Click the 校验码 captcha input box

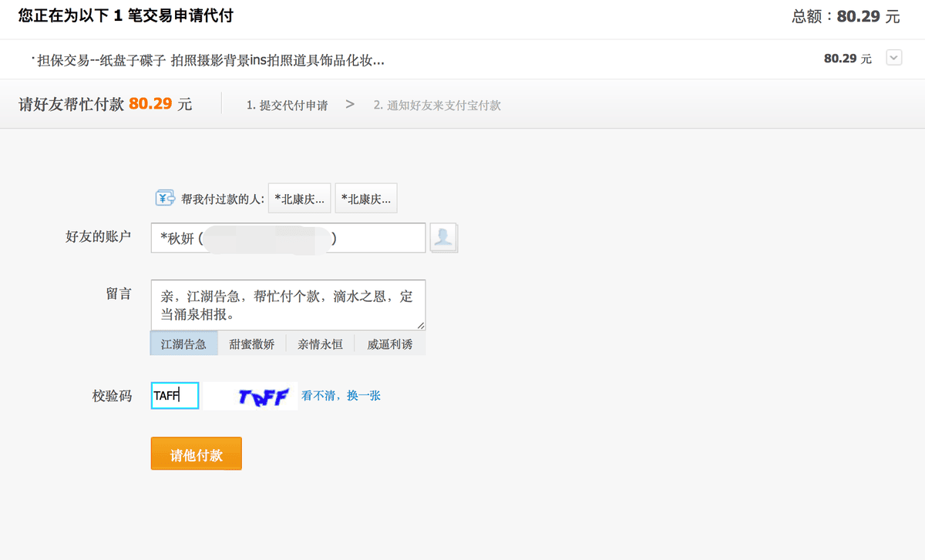tap(175, 396)
